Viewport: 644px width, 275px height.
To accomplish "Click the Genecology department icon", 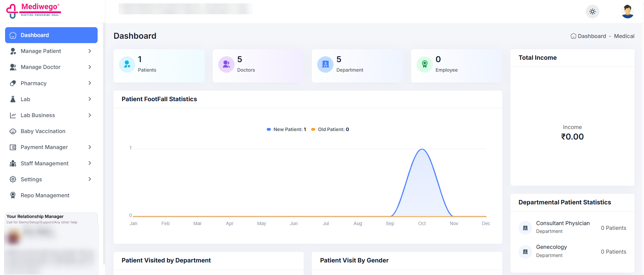I will (525, 252).
